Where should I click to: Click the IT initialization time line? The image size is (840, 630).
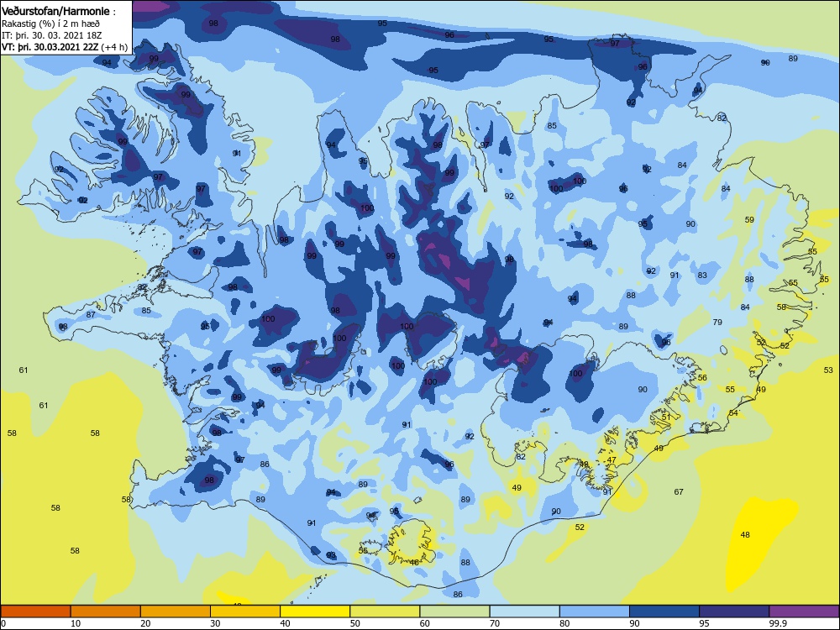(51, 35)
